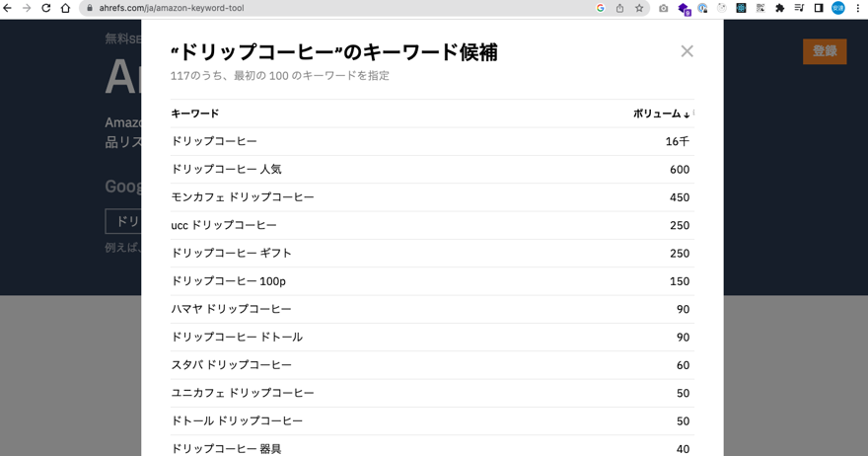This screenshot has height=456, width=868.
Task: Select the ドリップコーヒー 人気 keyword row
Action: tap(226, 170)
